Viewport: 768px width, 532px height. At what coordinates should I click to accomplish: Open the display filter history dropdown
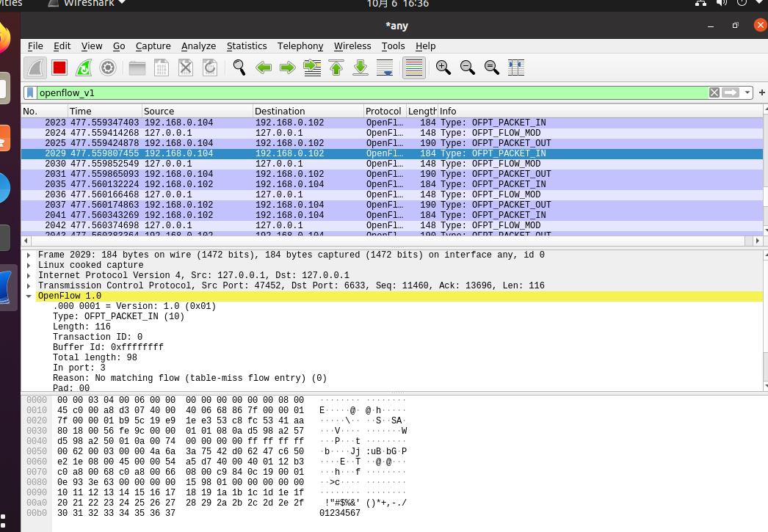747,92
